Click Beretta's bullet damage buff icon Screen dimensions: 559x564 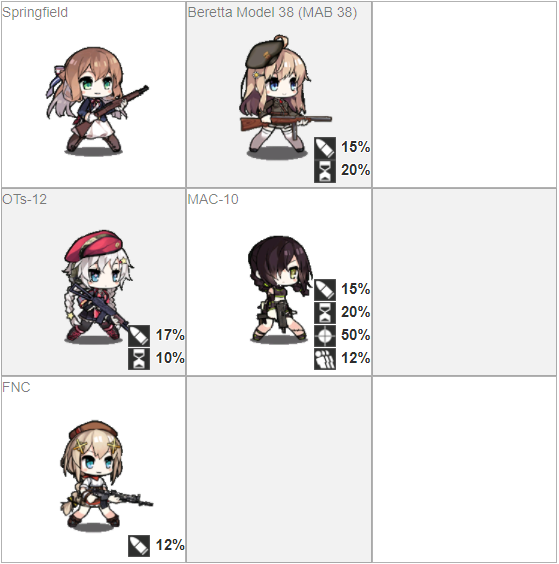325,147
